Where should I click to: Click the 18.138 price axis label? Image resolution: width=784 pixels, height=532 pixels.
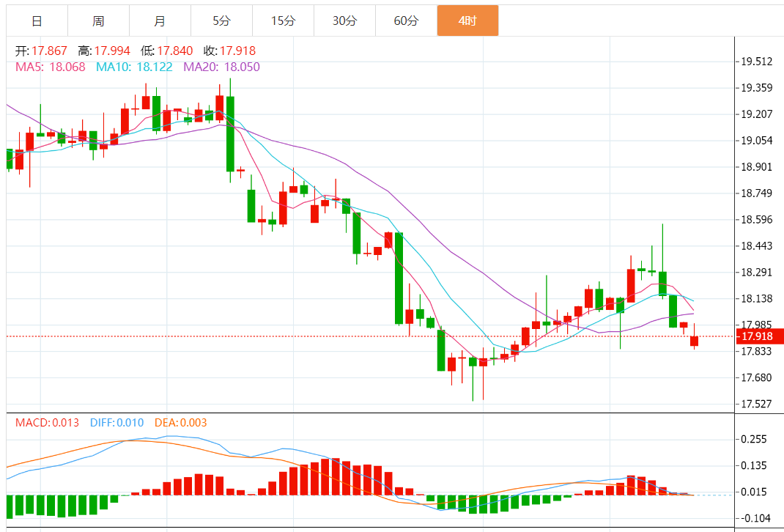[756, 298]
